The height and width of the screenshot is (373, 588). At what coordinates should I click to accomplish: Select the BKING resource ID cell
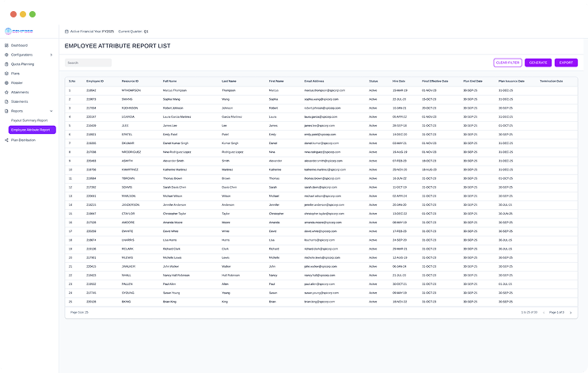[x=126, y=302]
